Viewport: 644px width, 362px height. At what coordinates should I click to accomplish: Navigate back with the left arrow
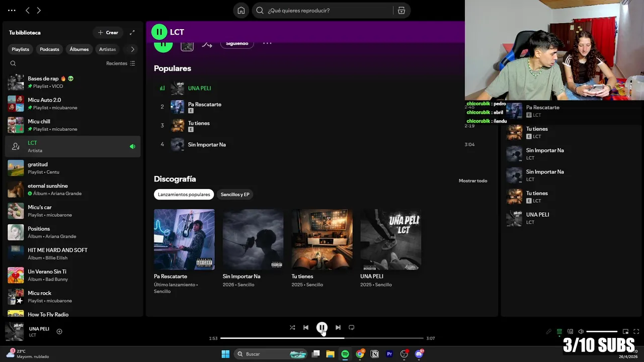28,10
